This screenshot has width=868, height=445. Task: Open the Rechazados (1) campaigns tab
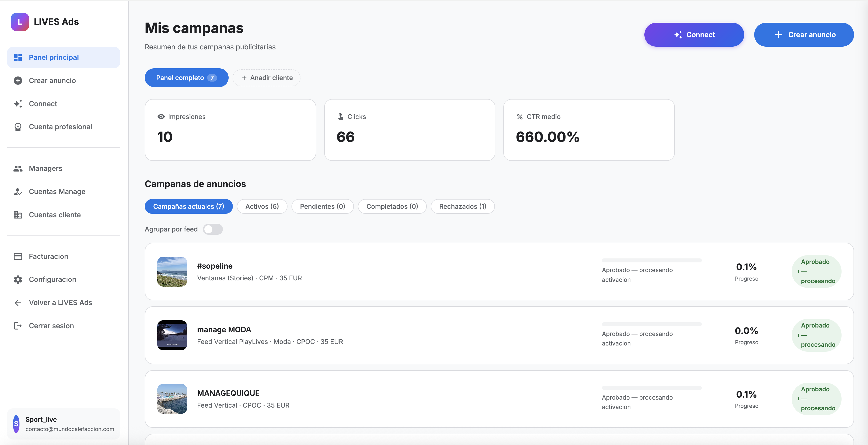point(462,206)
